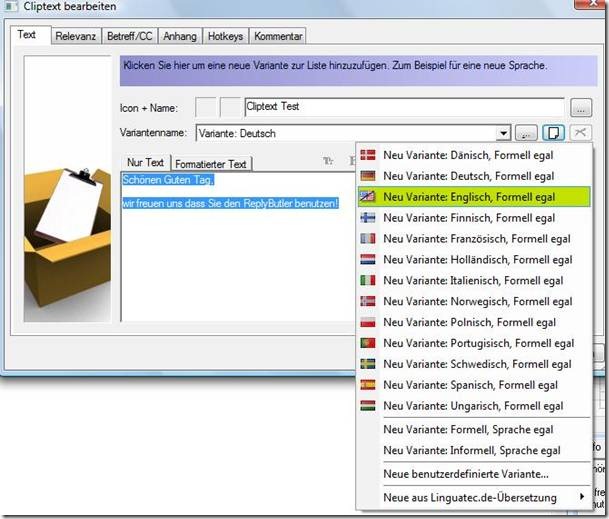Screen dimensions: 609x519
Task: Click the English flag icon in menu
Action: point(367,197)
